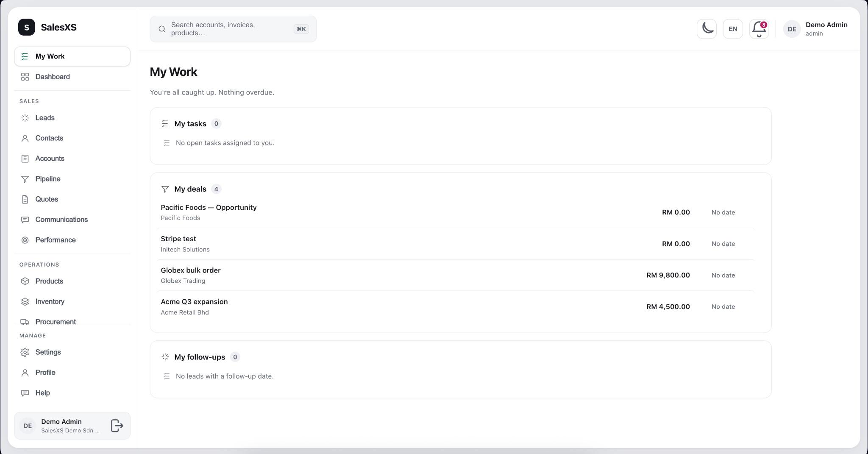Open the Contacts page
Viewport: 868px width, 454px height.
click(72, 138)
